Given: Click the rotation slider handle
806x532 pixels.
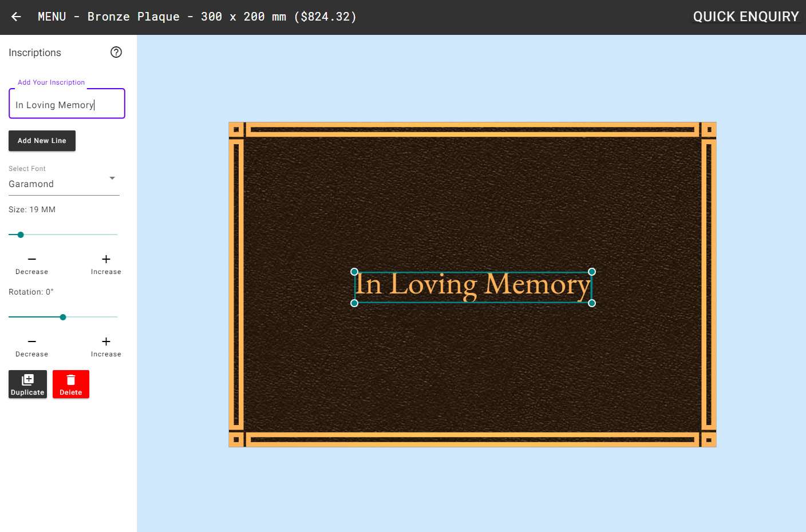Looking at the screenshot, I should click(x=63, y=317).
